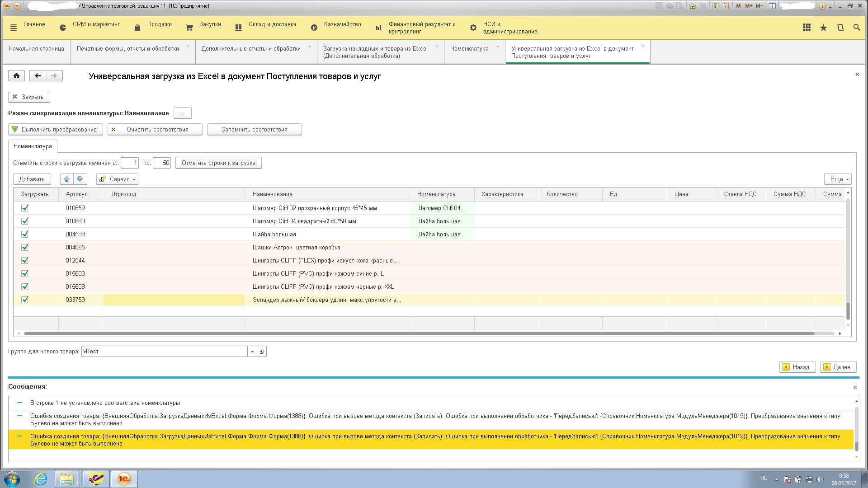Expand the Сервис dropdown
The height and width of the screenshot is (488, 868).
click(117, 179)
